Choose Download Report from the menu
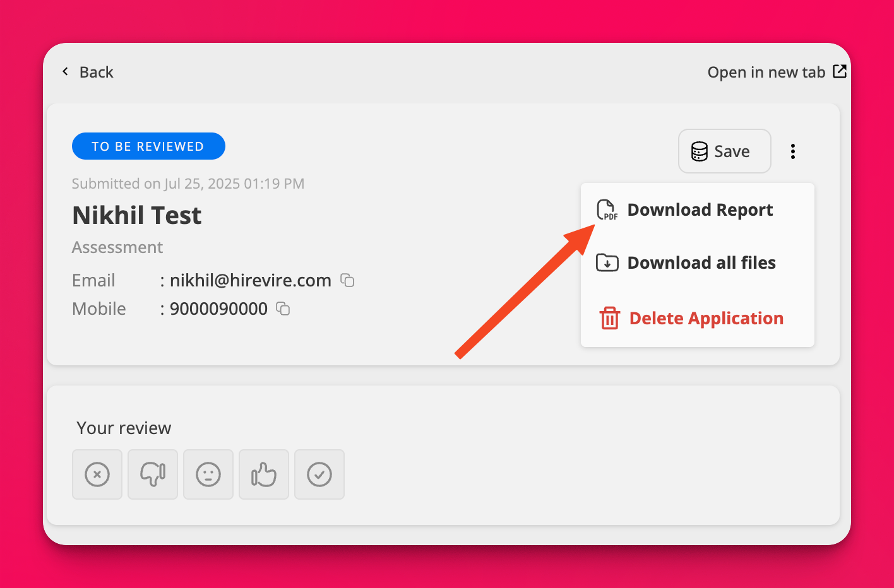The height and width of the screenshot is (588, 894). (x=700, y=210)
